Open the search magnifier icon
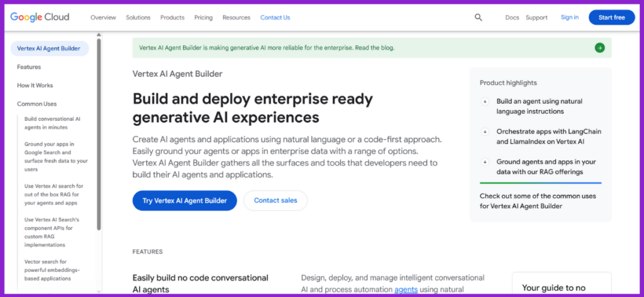Viewport: 644px width, 297px height. pos(478,17)
